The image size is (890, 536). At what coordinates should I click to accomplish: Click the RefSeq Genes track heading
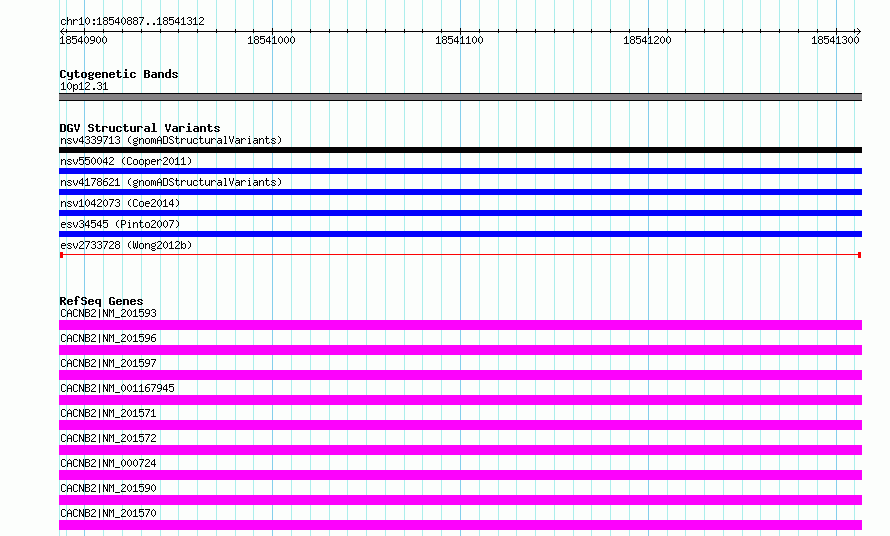coord(101,301)
